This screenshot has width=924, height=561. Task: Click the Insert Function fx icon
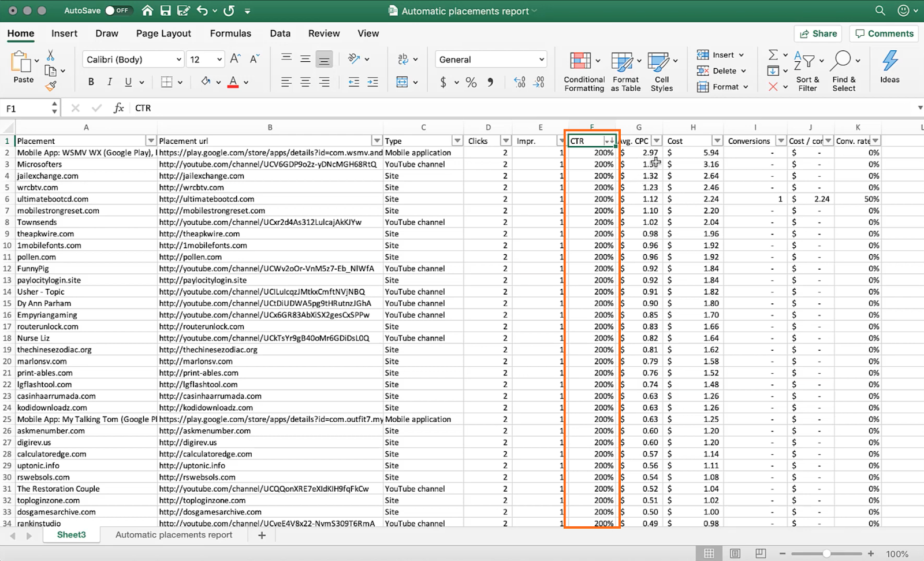click(x=118, y=108)
